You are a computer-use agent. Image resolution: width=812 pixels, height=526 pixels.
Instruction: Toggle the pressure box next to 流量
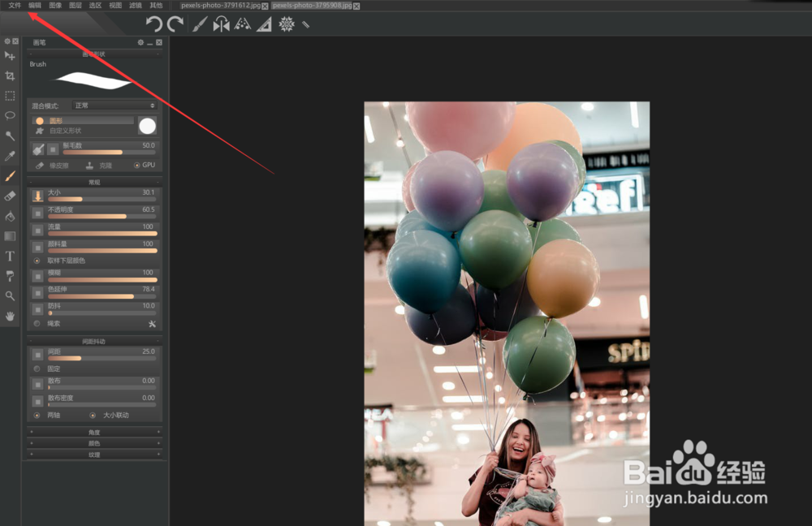[38, 231]
